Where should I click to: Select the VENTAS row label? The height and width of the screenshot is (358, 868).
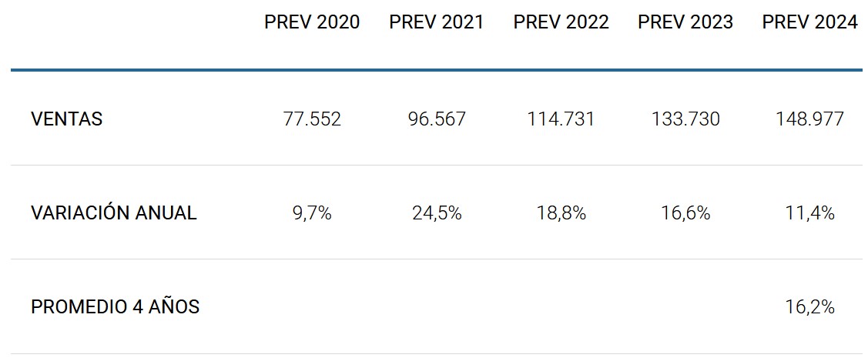click(x=66, y=119)
